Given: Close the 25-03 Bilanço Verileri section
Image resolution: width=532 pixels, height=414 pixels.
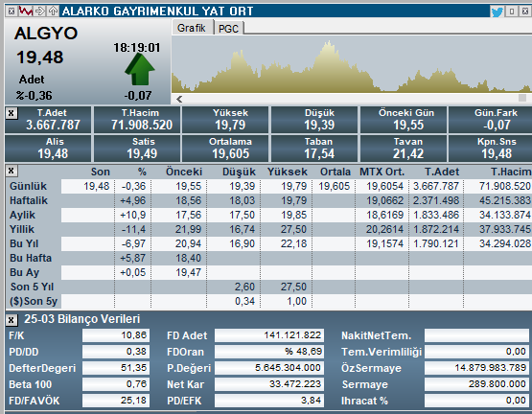Looking at the screenshot, I should (x=12, y=320).
